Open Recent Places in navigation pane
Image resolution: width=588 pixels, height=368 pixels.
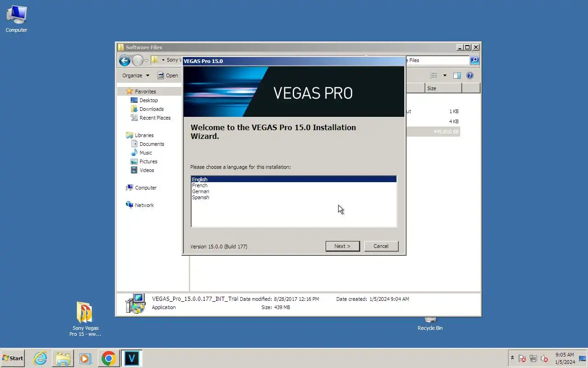[x=155, y=118]
